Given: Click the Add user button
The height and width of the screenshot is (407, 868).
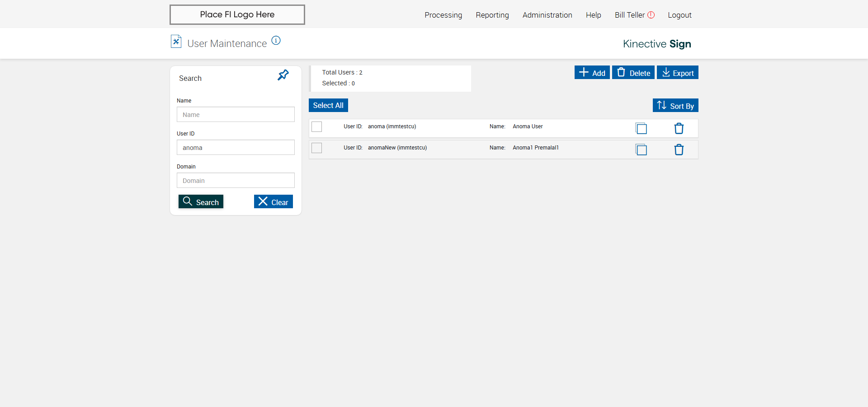Looking at the screenshot, I should click(592, 72).
